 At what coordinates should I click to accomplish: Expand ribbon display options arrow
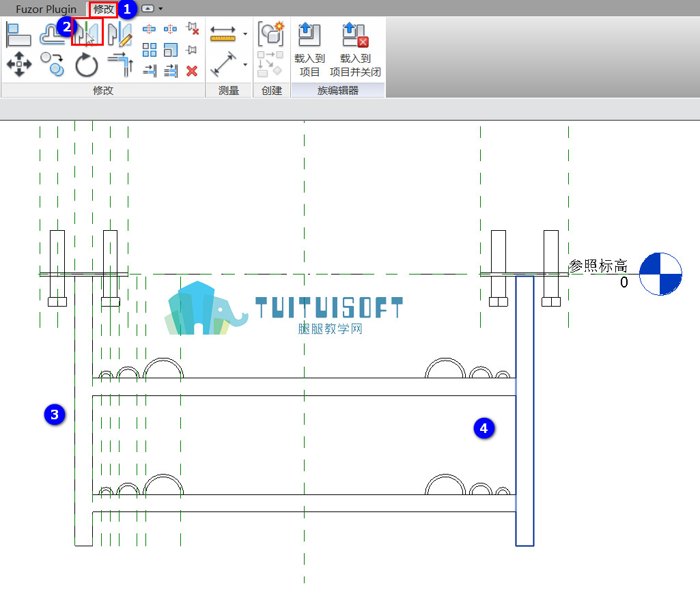(x=160, y=8)
